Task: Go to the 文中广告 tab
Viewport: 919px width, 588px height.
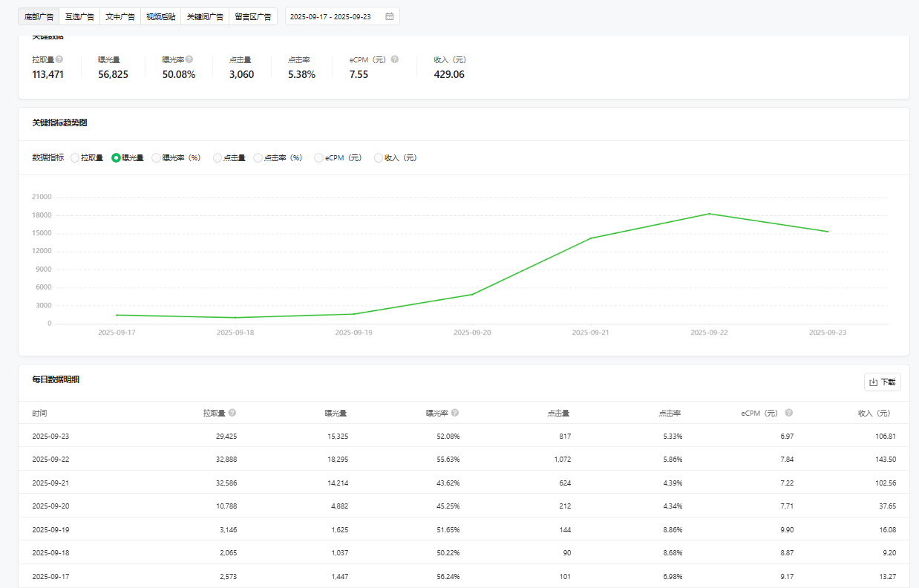Action: [x=120, y=16]
